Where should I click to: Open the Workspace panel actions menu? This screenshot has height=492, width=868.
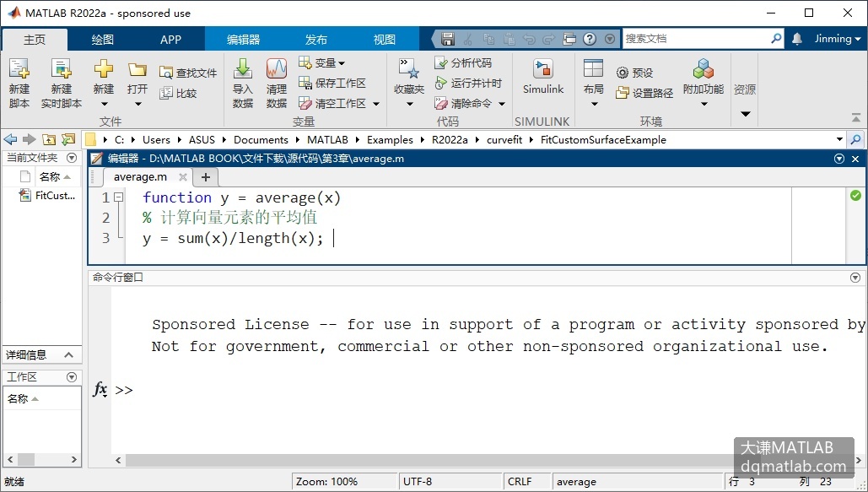point(72,376)
